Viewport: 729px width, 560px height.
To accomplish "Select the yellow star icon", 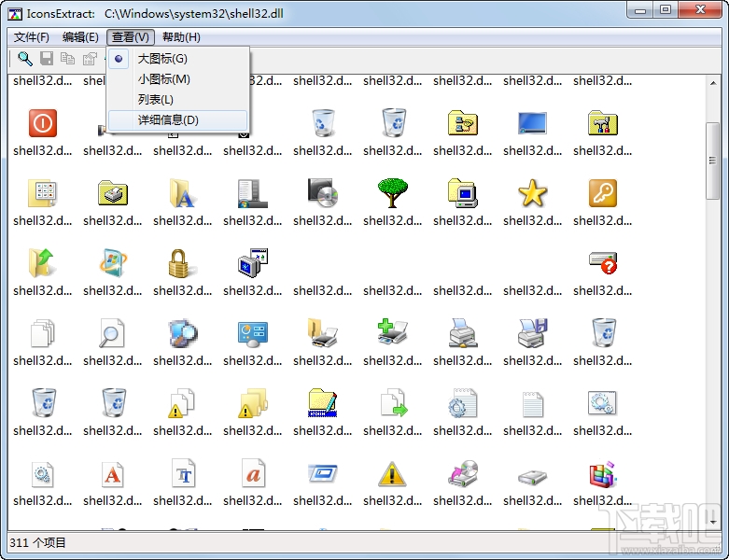I will click(x=532, y=193).
